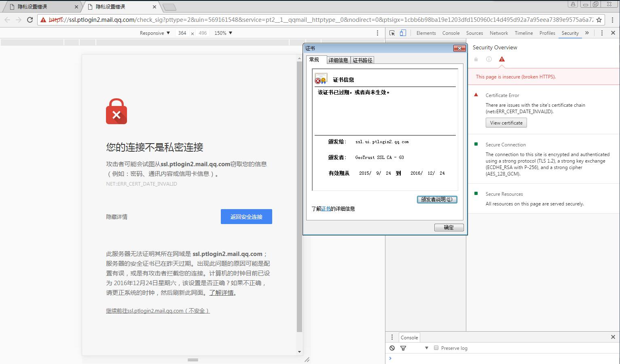The height and width of the screenshot is (364, 620).
Task: Click the browser reload page icon
Action: 30,19
